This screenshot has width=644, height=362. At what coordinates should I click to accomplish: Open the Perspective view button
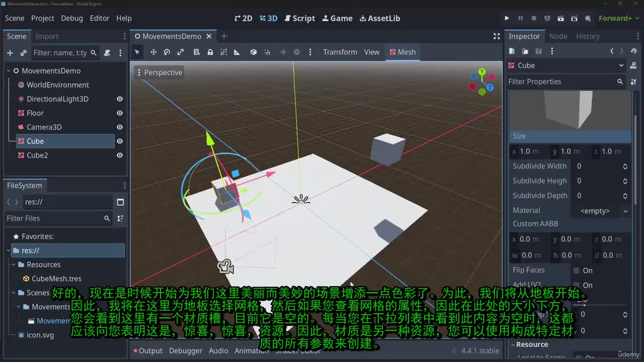[x=159, y=72]
